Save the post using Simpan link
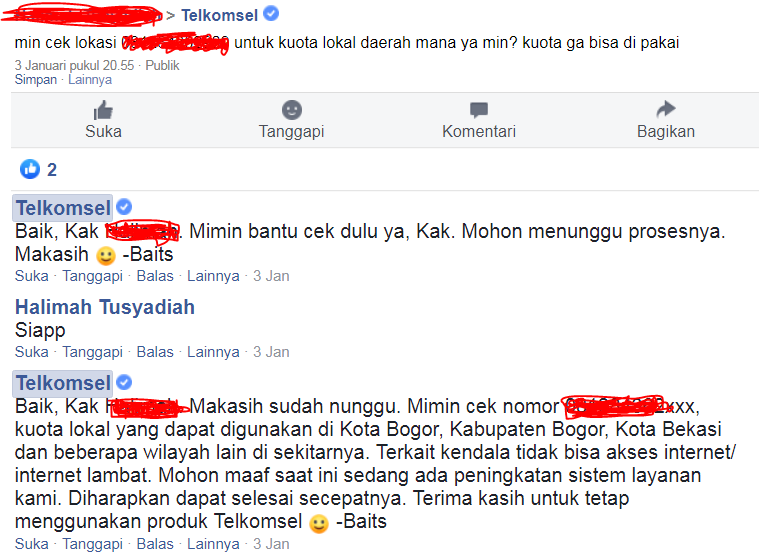Image resolution: width=759 pixels, height=559 pixels. pos(36,79)
